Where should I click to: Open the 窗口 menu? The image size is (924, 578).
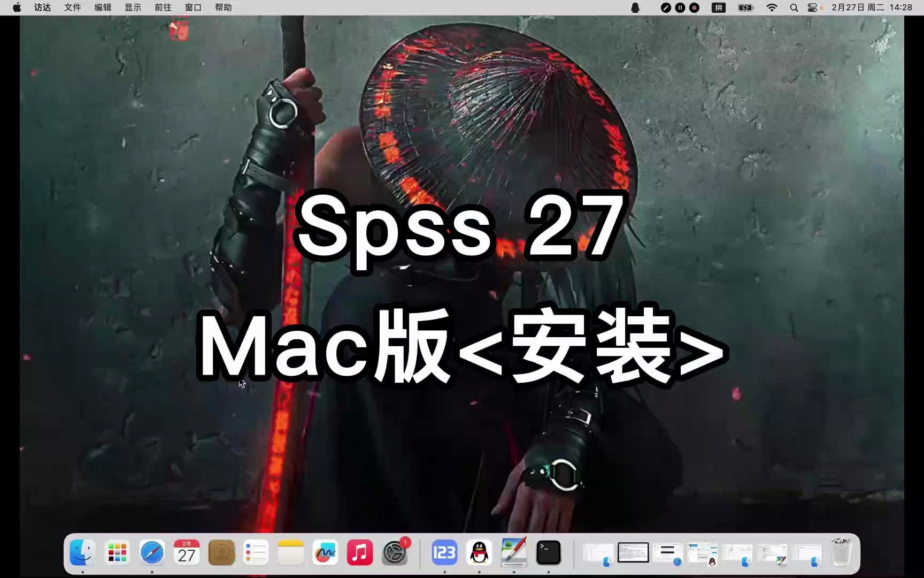coord(193,7)
